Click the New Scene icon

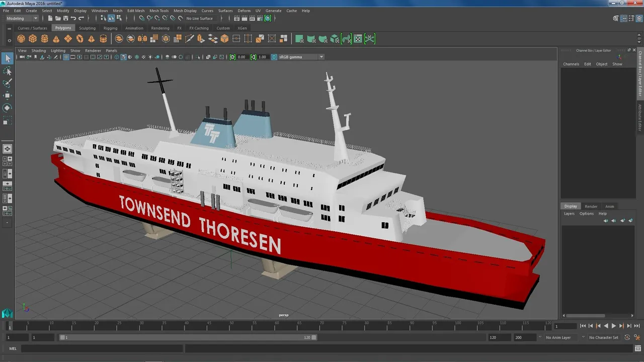[50, 18]
